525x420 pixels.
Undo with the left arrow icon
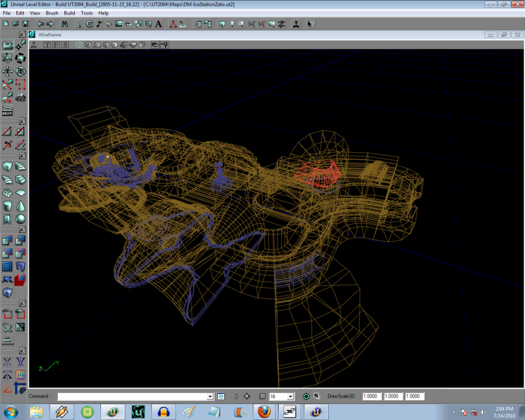click(40, 24)
